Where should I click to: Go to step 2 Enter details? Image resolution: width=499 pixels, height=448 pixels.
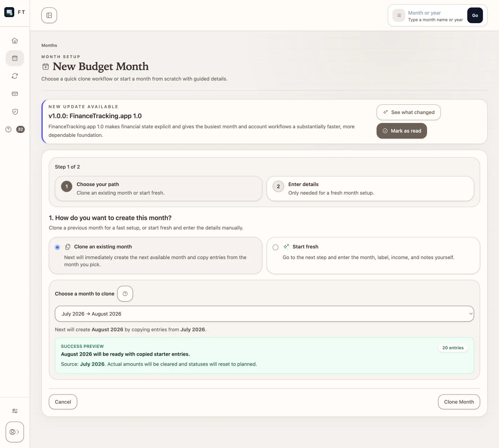pos(370,189)
